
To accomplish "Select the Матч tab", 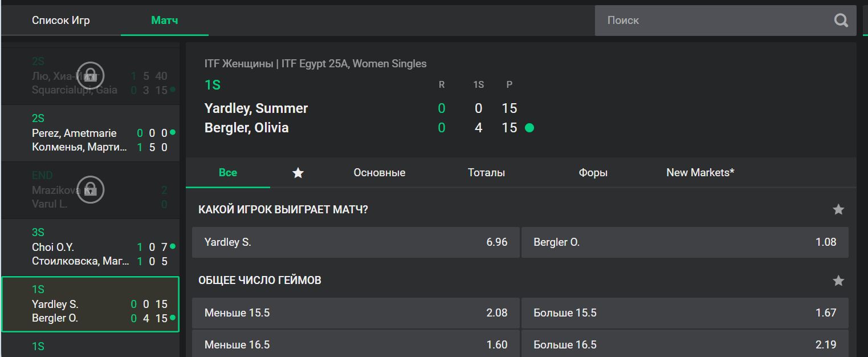I will point(165,21).
